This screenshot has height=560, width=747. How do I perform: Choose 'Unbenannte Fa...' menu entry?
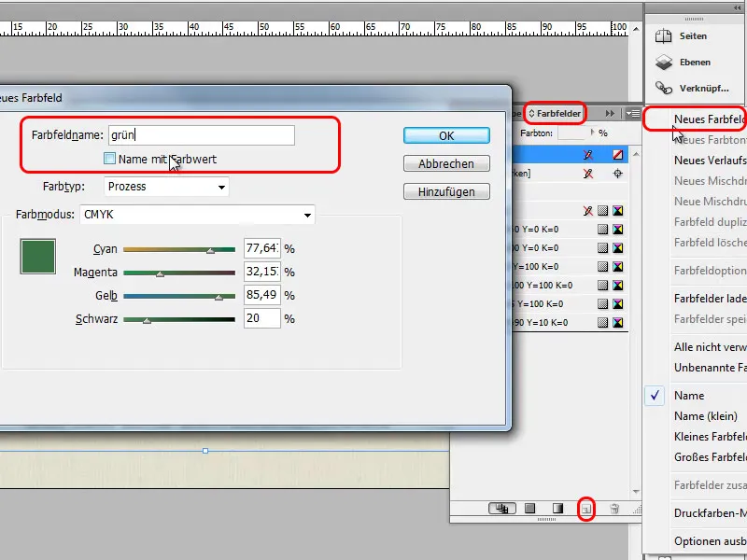[x=710, y=368]
